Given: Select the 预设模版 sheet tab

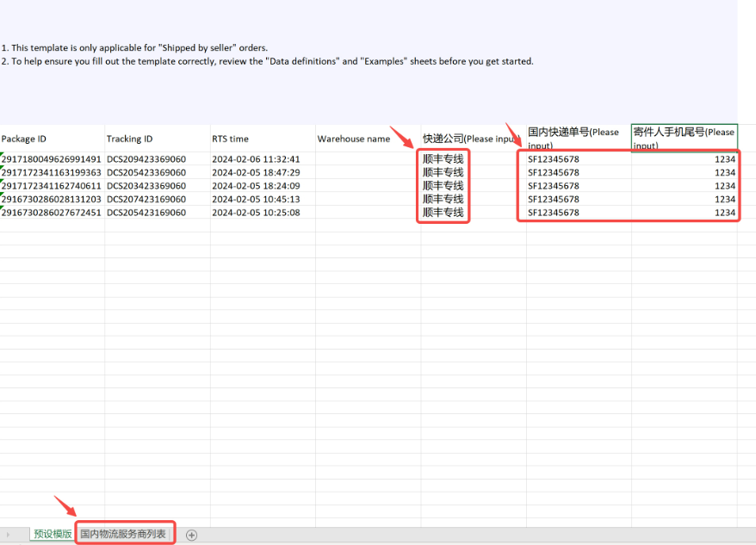Looking at the screenshot, I should 52,535.
